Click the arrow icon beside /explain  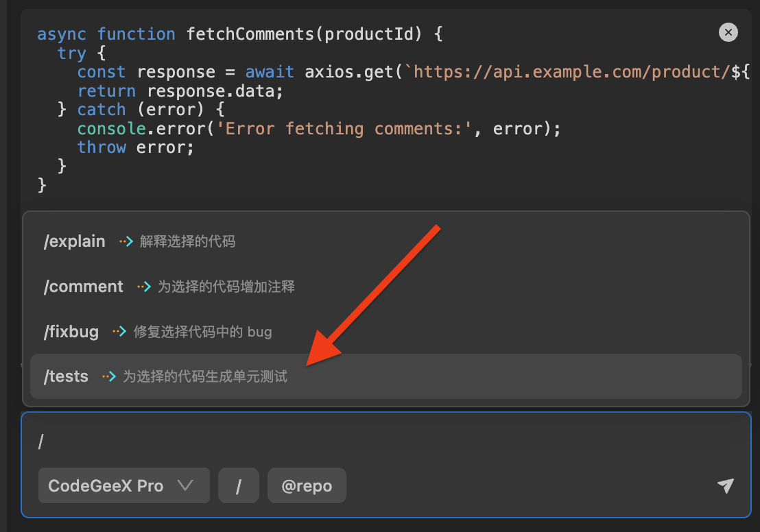point(126,241)
